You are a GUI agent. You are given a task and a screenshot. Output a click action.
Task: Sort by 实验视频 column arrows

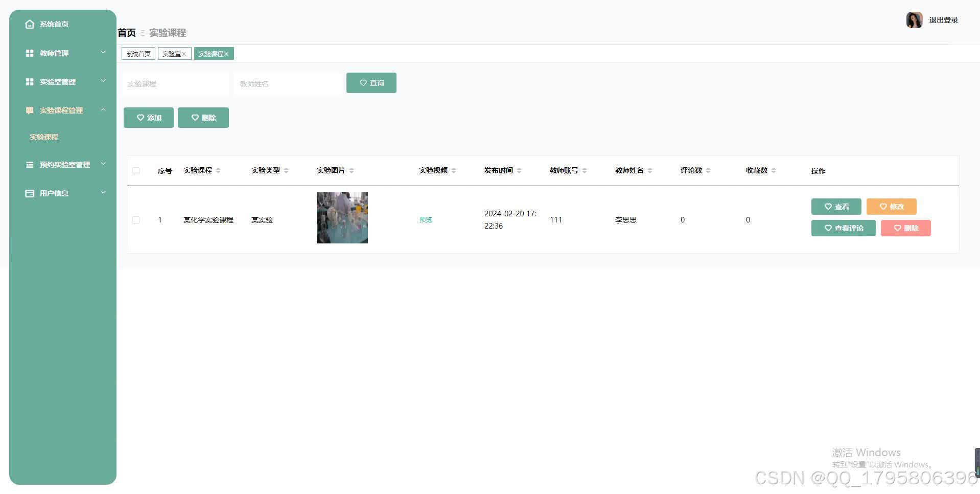pos(454,170)
